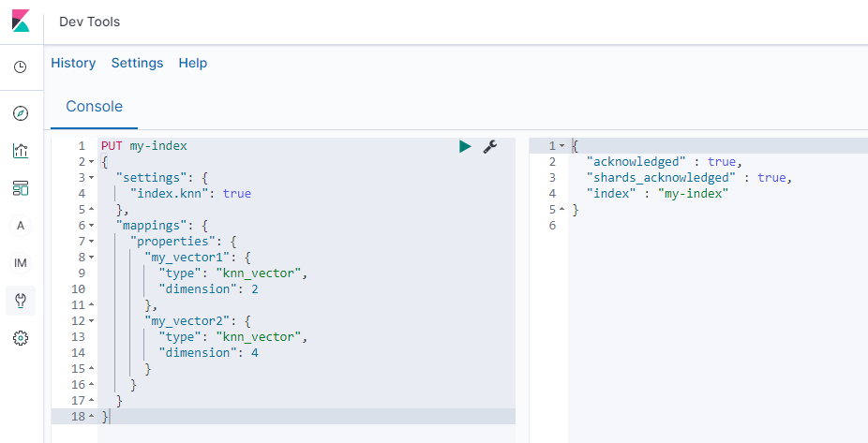868x443 pixels.
Task: Select the Console tab
Action: [94, 106]
